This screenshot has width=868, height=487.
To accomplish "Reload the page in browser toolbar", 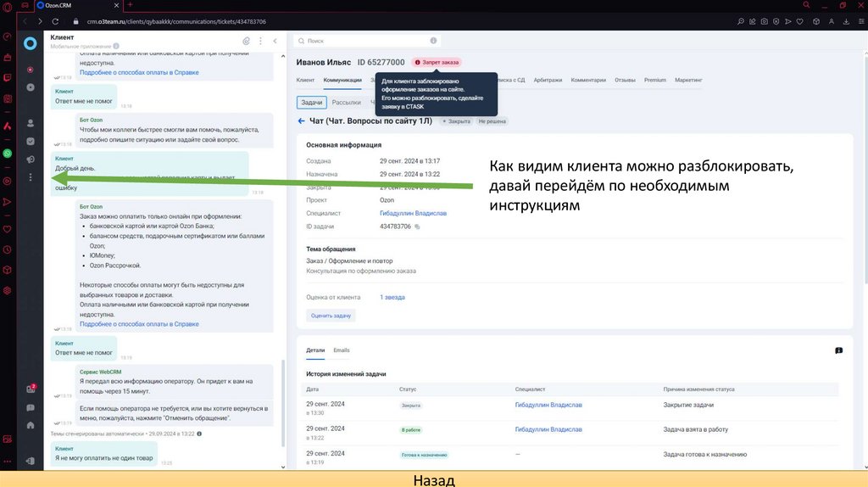I will pos(55,21).
